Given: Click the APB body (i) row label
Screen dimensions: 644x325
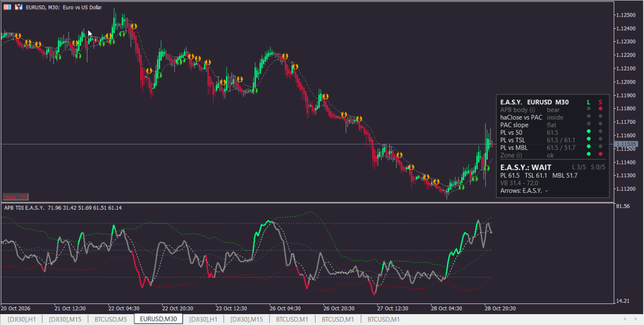Looking at the screenshot, I should pyautogui.click(x=518, y=110).
